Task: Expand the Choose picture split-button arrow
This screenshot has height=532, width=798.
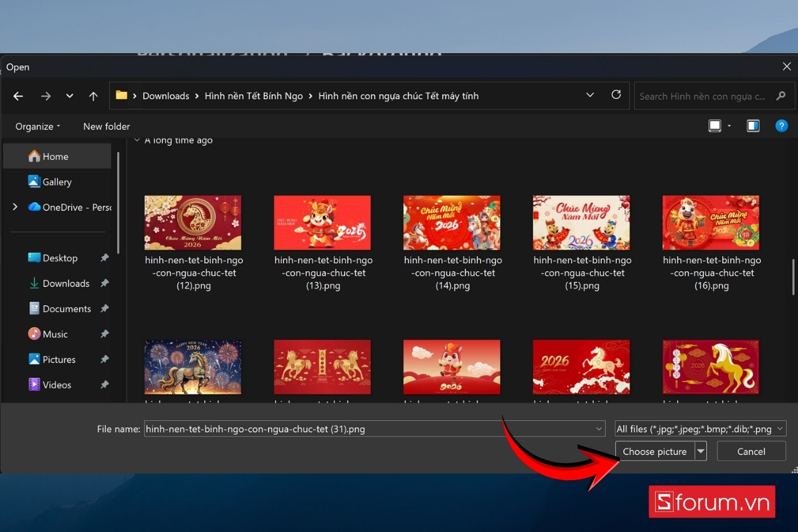Action: [701, 451]
